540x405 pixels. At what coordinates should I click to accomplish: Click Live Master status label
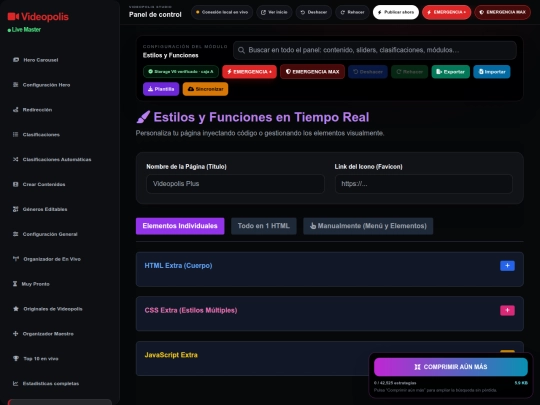pyautogui.click(x=24, y=30)
